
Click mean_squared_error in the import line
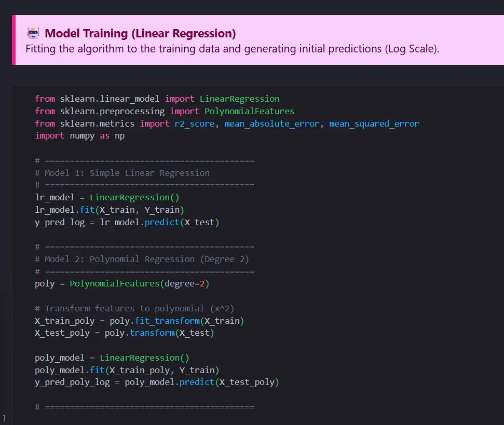[x=374, y=124]
